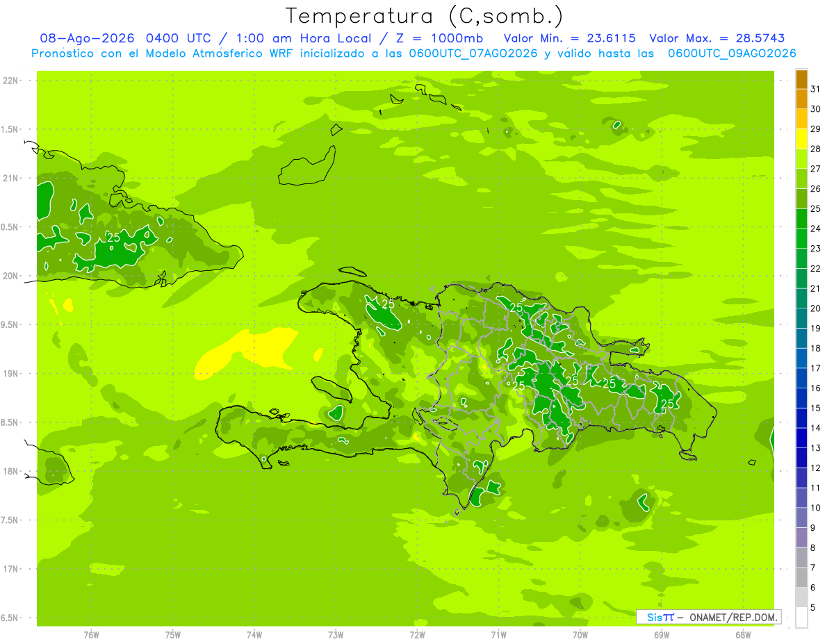Pick the gray swatch between 6 and 7
The image size is (834, 644).
[x=801, y=577]
